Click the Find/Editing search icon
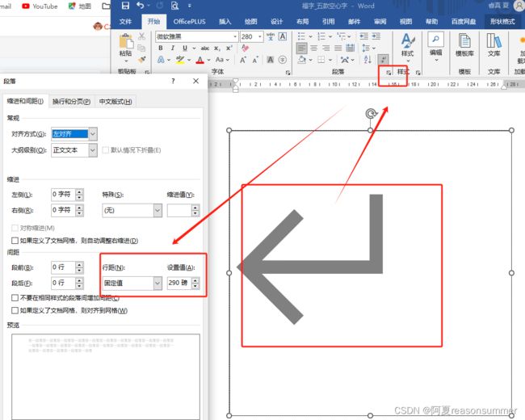This screenshot has width=525, height=420. click(x=435, y=40)
